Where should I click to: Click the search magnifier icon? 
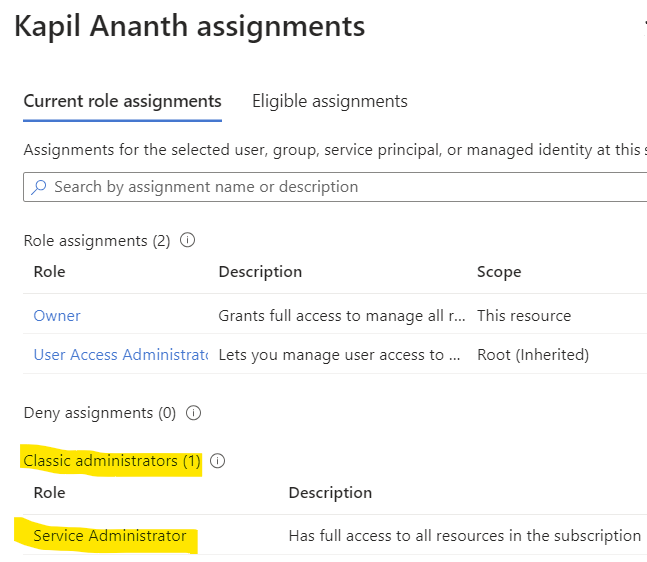pyautogui.click(x=39, y=187)
